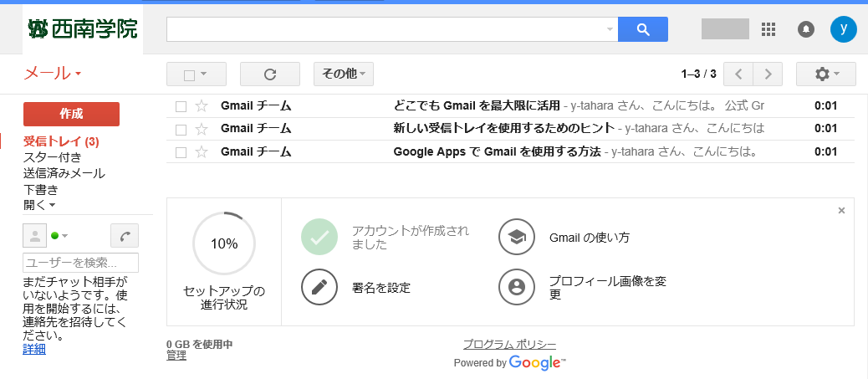Click person icon for プロフィール画像を変更
868x379 pixels.
tap(517, 286)
